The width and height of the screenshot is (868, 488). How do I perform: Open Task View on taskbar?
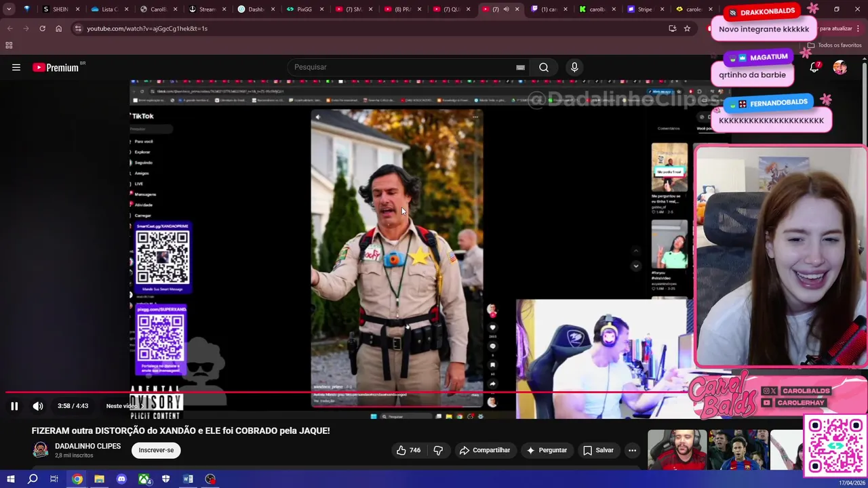54,479
